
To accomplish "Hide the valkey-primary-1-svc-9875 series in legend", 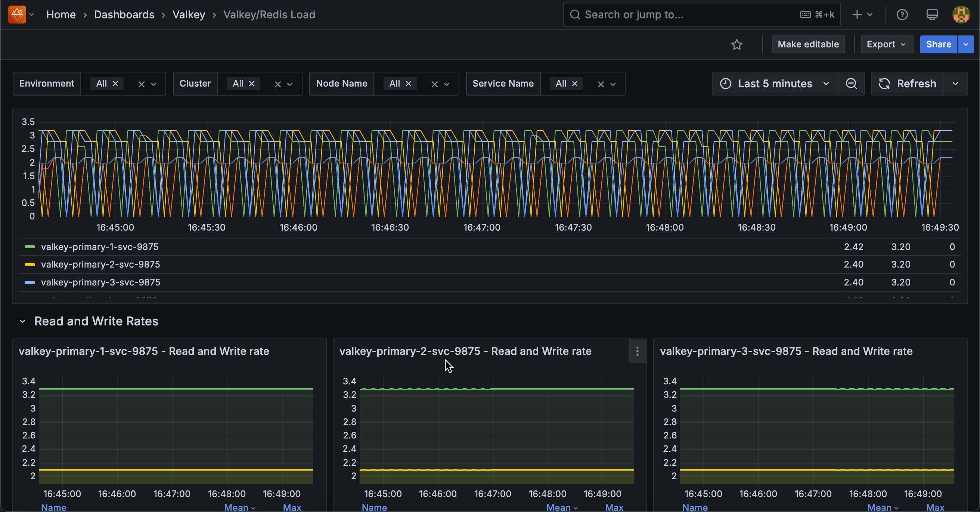I will (x=100, y=247).
